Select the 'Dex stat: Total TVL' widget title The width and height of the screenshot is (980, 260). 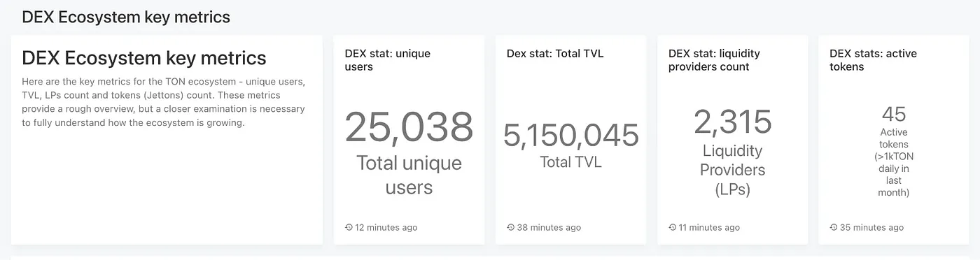[x=555, y=54]
